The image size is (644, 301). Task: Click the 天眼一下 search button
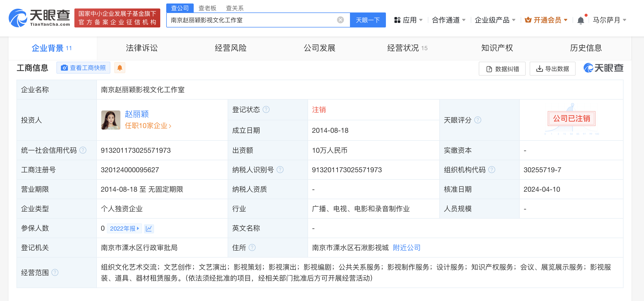(x=367, y=20)
